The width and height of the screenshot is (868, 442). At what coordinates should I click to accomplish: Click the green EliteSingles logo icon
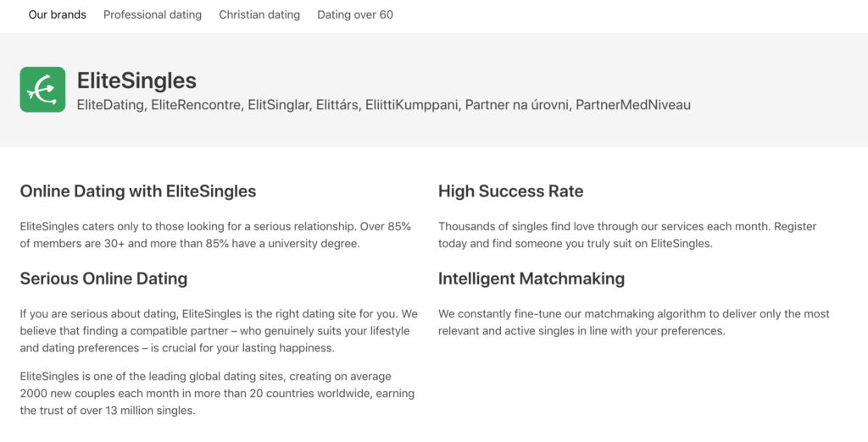click(x=42, y=90)
